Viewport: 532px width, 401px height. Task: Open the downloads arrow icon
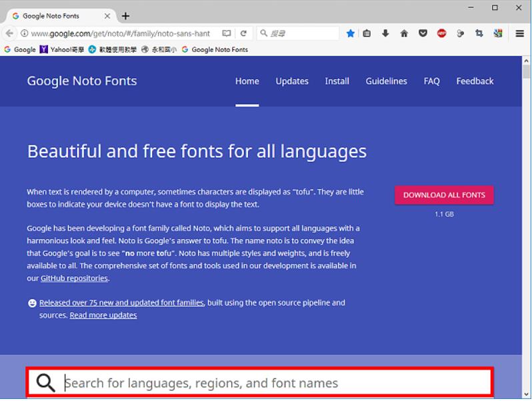point(385,33)
